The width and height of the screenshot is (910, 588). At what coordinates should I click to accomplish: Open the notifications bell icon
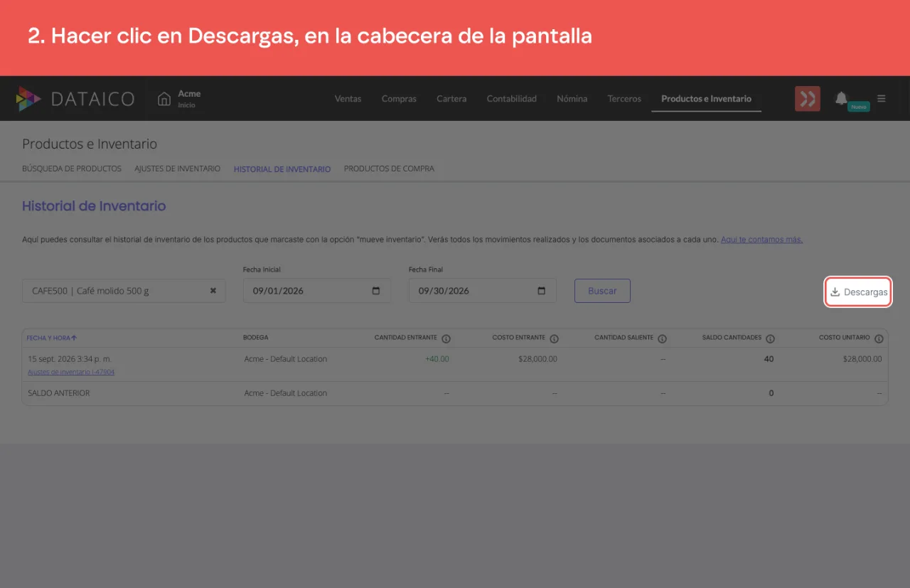click(841, 98)
